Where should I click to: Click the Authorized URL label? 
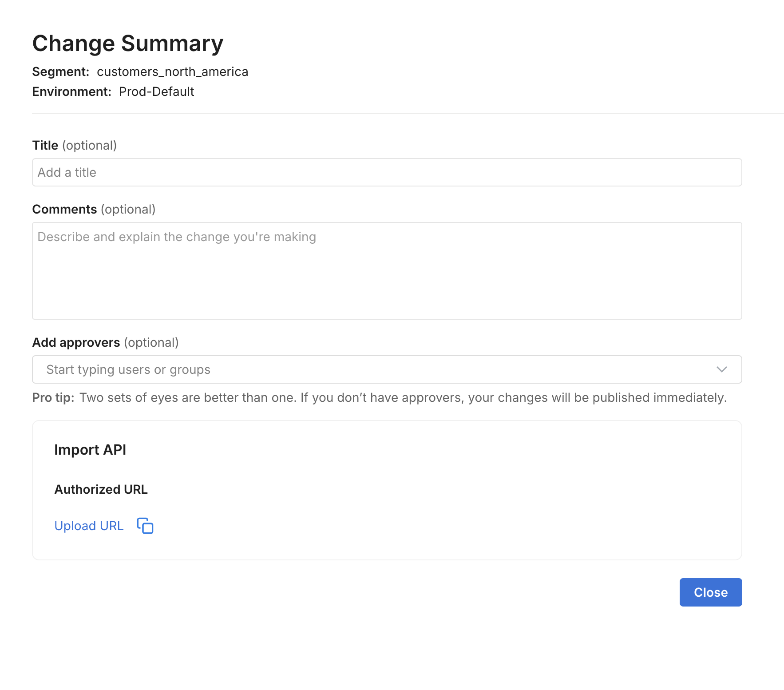tap(101, 489)
